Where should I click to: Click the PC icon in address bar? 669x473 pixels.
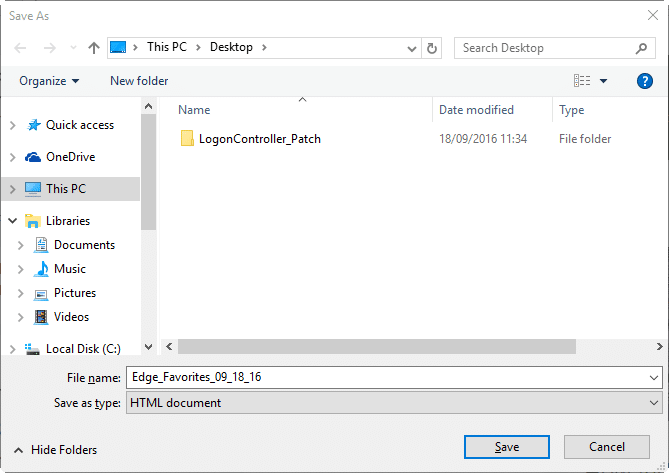pos(118,47)
